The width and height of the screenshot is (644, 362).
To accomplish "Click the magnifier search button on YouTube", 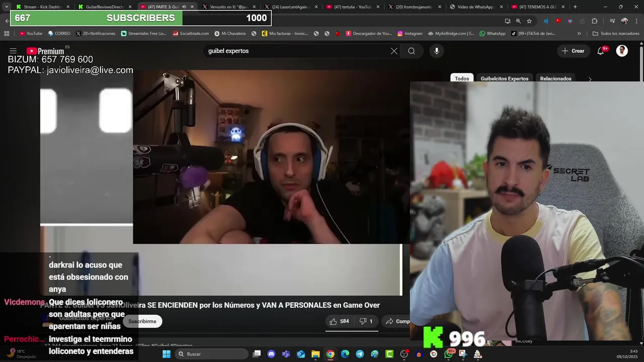I will (x=412, y=51).
